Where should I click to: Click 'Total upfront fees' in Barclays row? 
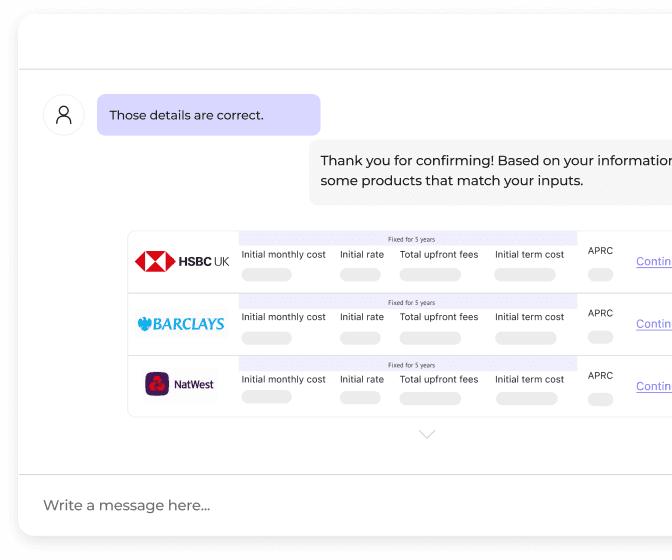point(439,317)
